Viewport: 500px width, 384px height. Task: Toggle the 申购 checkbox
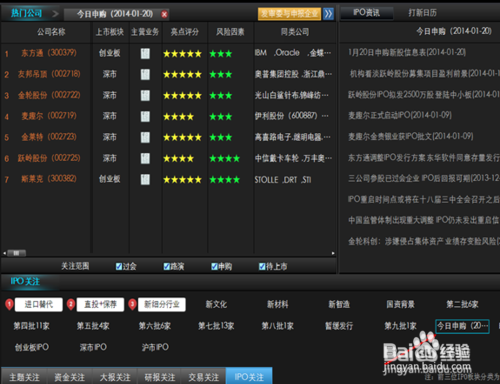coord(214,266)
